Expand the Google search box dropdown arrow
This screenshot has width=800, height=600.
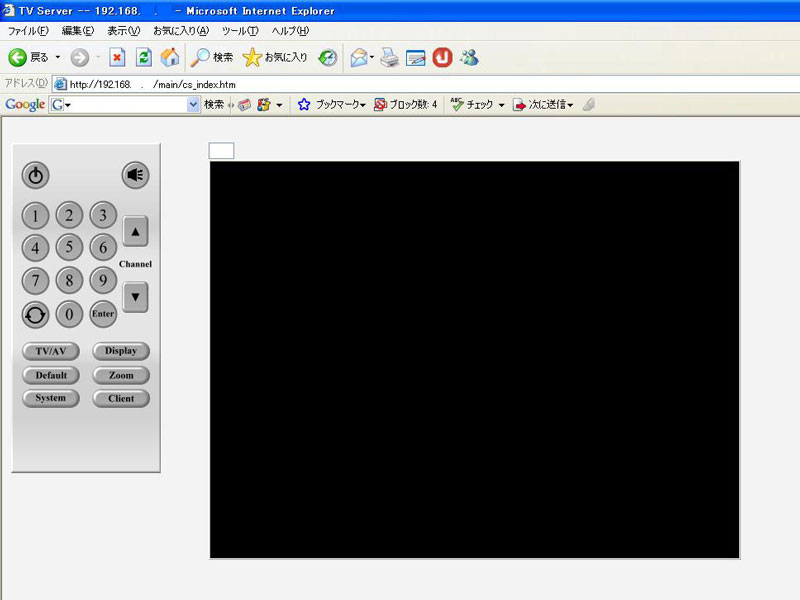click(193, 105)
